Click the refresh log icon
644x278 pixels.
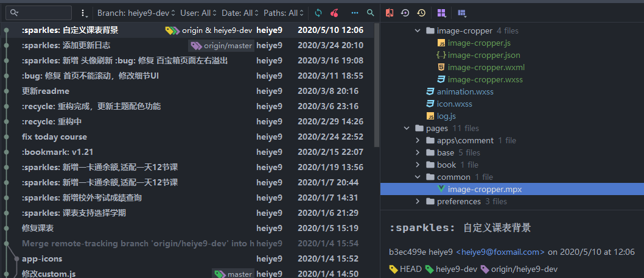click(318, 13)
